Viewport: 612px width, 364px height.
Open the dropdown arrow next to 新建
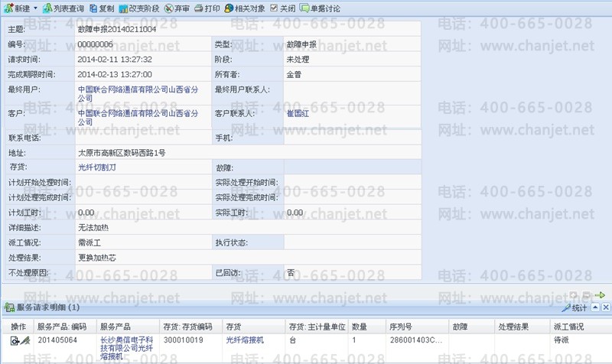point(35,8)
